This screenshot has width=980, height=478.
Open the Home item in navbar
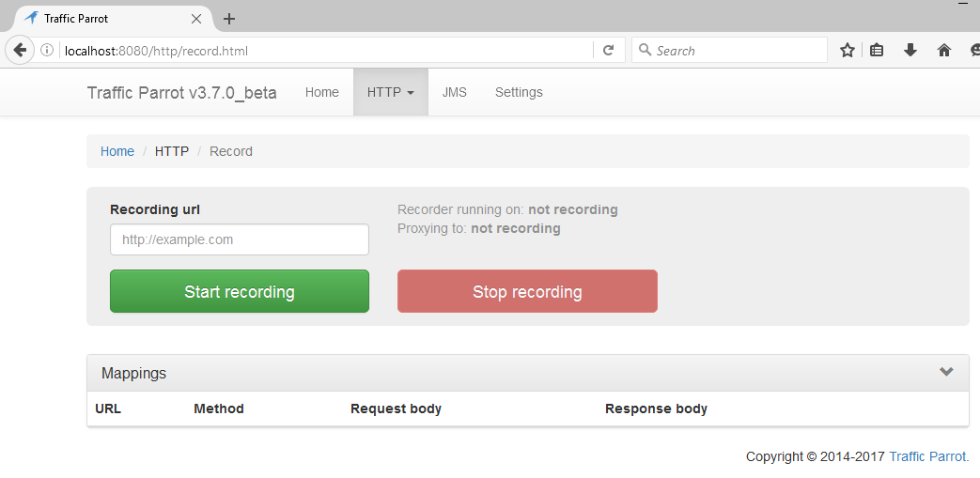point(321,92)
